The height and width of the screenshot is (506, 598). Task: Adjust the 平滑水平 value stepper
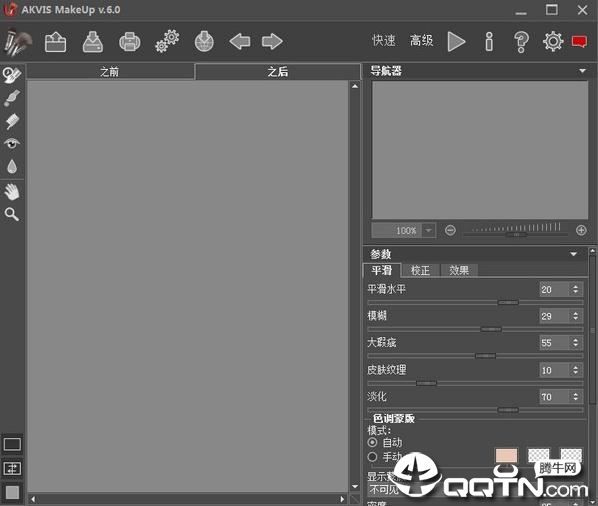[575, 289]
